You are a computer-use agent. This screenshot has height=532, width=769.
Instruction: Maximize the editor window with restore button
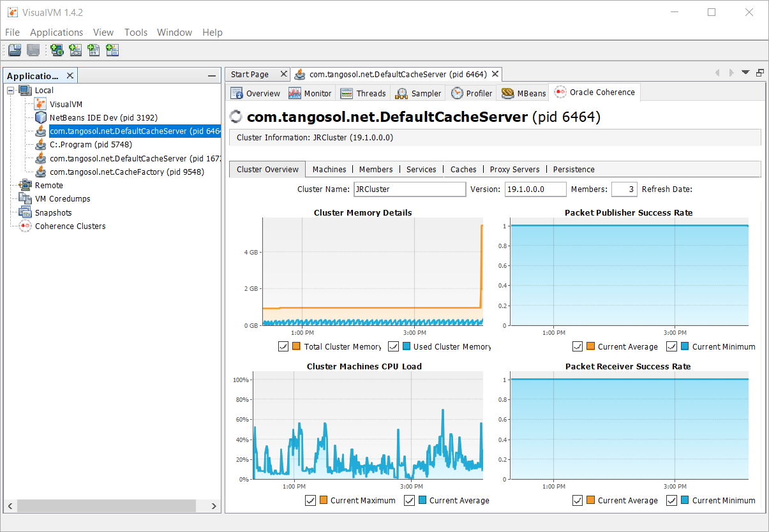pyautogui.click(x=759, y=73)
